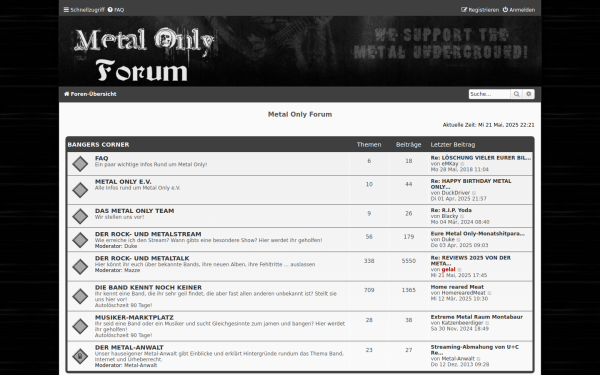The image size is (600, 375).
Task: View HomerearedMeat's profile
Action: [463, 293]
